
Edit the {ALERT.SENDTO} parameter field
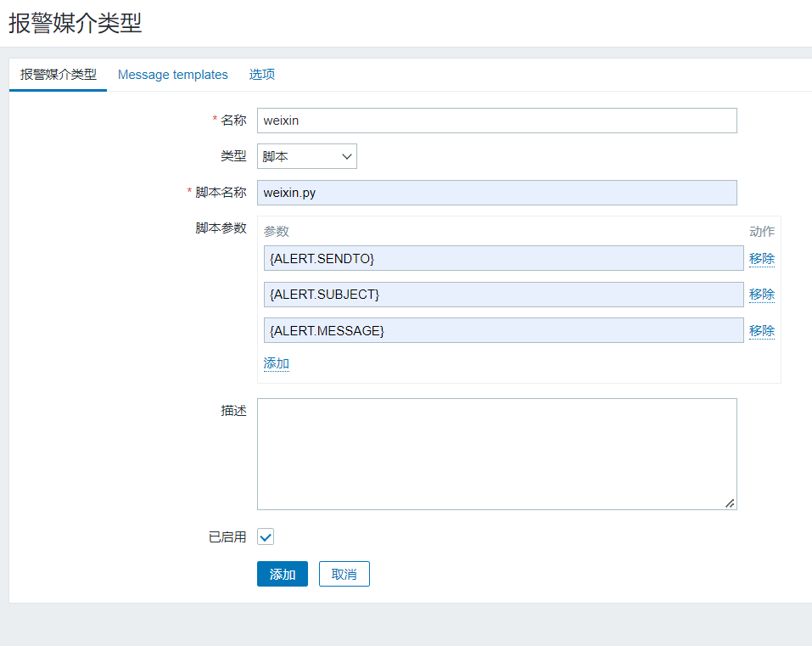coord(503,258)
